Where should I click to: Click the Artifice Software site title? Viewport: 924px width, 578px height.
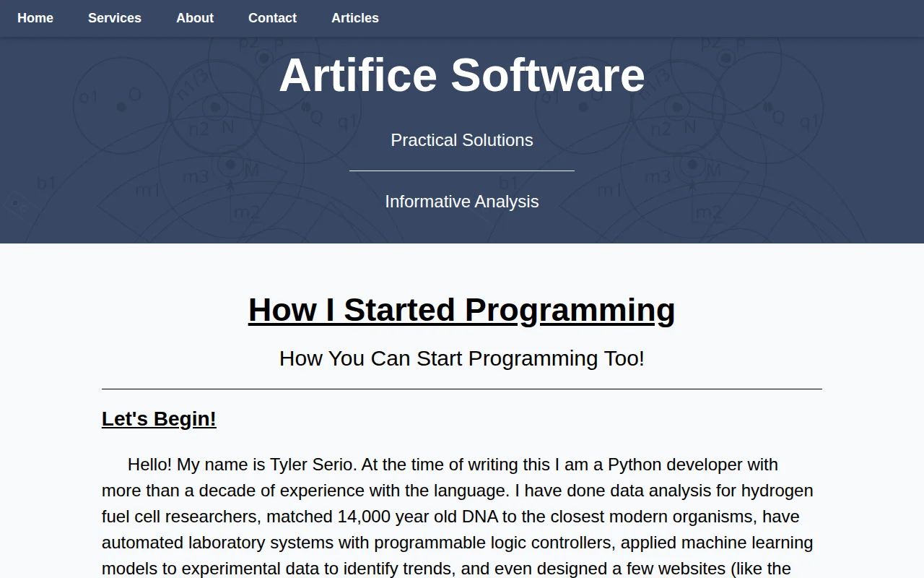click(x=462, y=74)
